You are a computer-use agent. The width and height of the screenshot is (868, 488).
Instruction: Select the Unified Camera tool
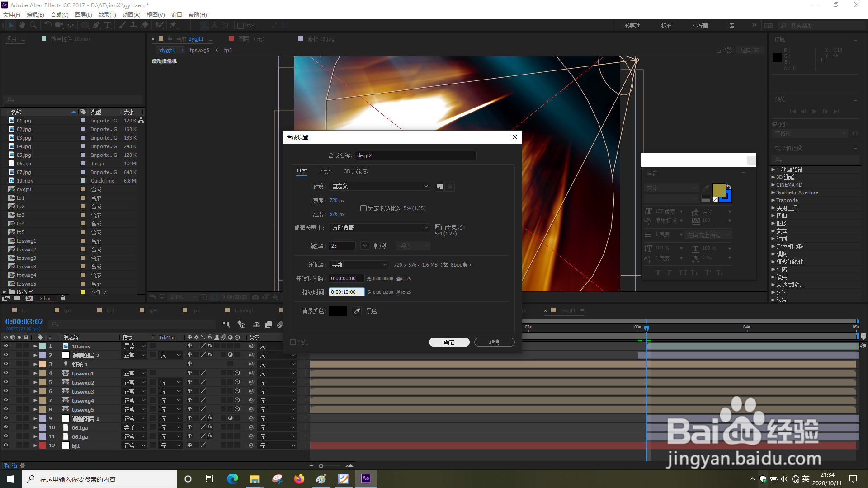59,25
